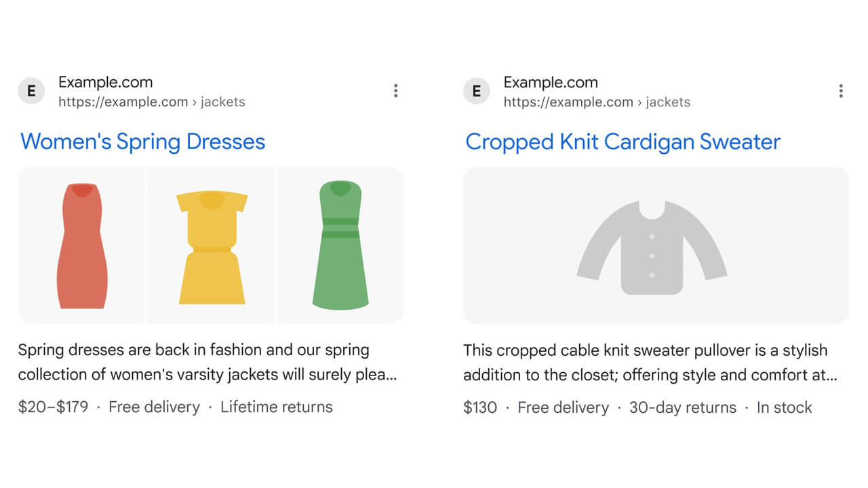Click the 30-day returns label
This screenshot has width=868, height=488.
pos(682,408)
